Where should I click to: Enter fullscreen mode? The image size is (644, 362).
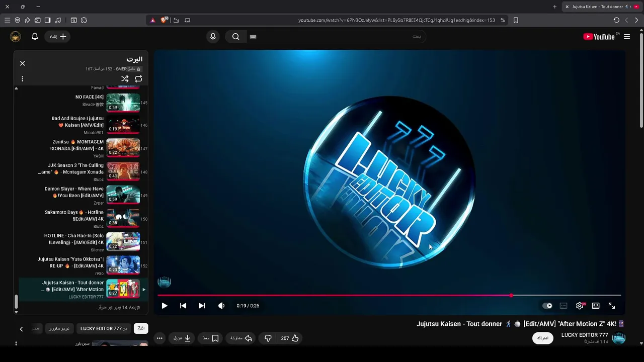coord(612,306)
